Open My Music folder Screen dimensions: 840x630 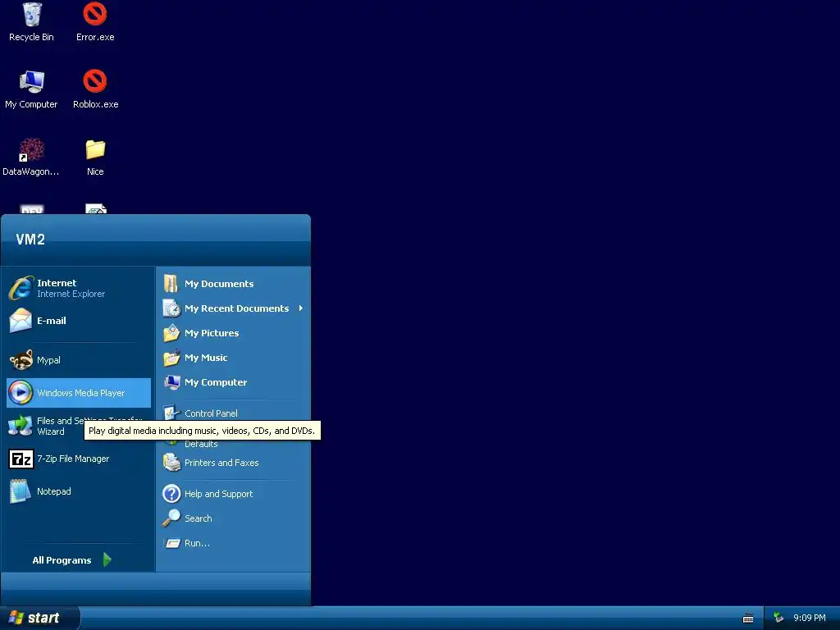(x=233, y=358)
